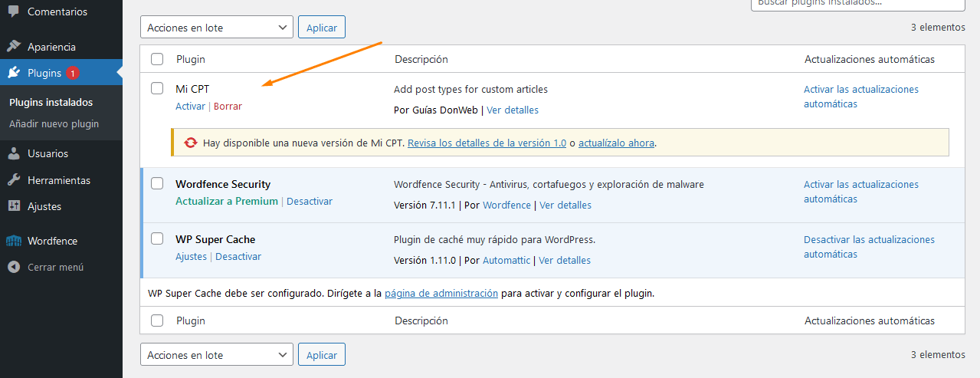The image size is (980, 378).
Task: Toggle select-all checkbox in the table header
Action: [157, 59]
